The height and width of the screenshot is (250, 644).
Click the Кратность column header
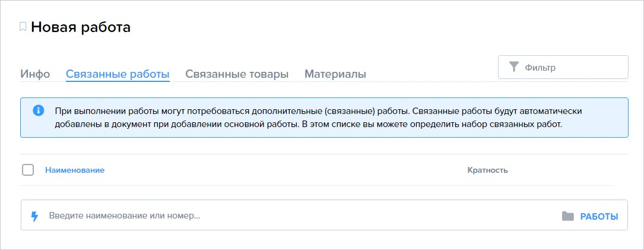(487, 170)
